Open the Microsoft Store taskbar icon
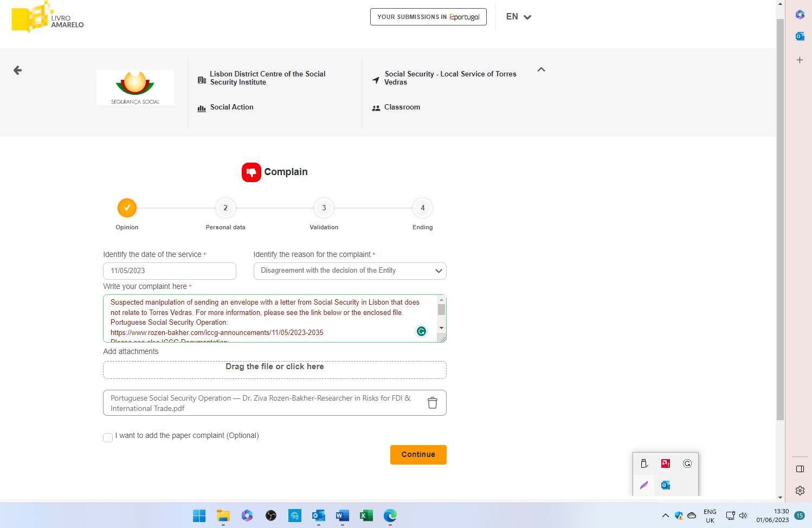This screenshot has height=528, width=812. click(x=294, y=516)
